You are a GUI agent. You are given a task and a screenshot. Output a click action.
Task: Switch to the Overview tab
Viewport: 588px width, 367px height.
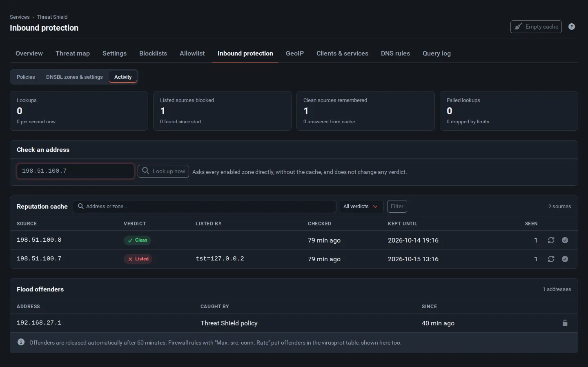click(29, 53)
